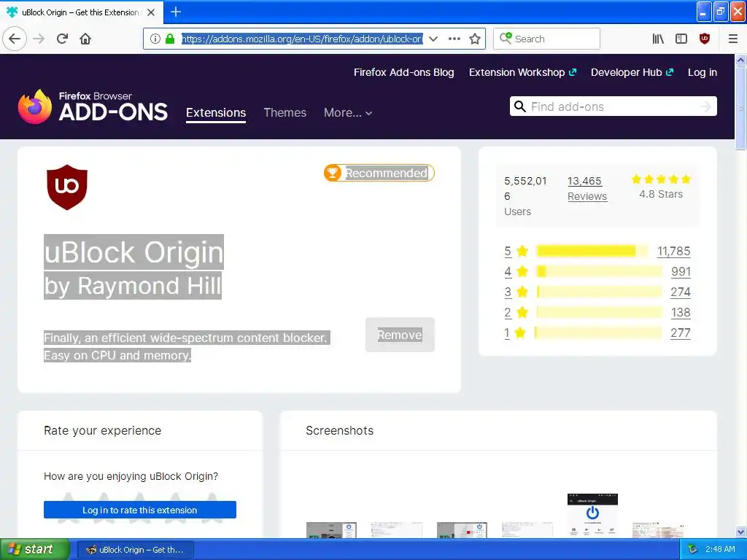Open the Firefox hamburger menu

(733, 39)
